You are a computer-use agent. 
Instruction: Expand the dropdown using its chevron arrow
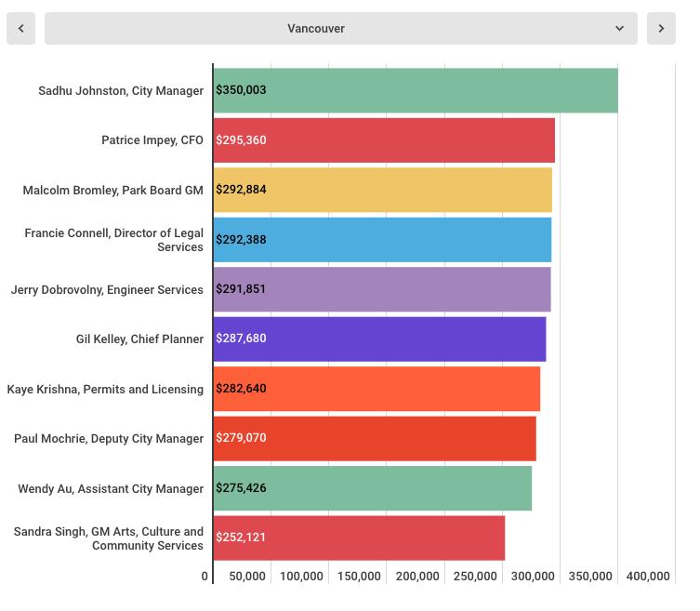[619, 29]
